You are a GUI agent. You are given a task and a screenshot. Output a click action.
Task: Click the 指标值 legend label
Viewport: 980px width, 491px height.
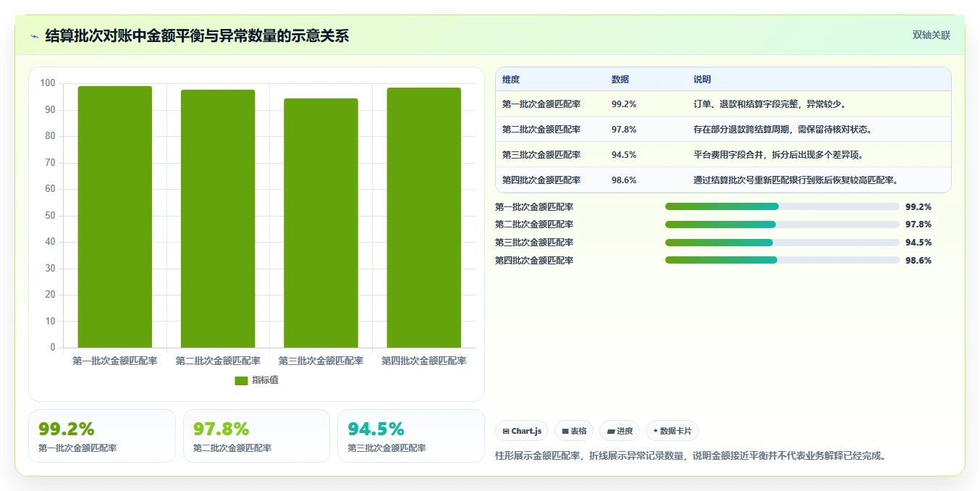click(265, 380)
